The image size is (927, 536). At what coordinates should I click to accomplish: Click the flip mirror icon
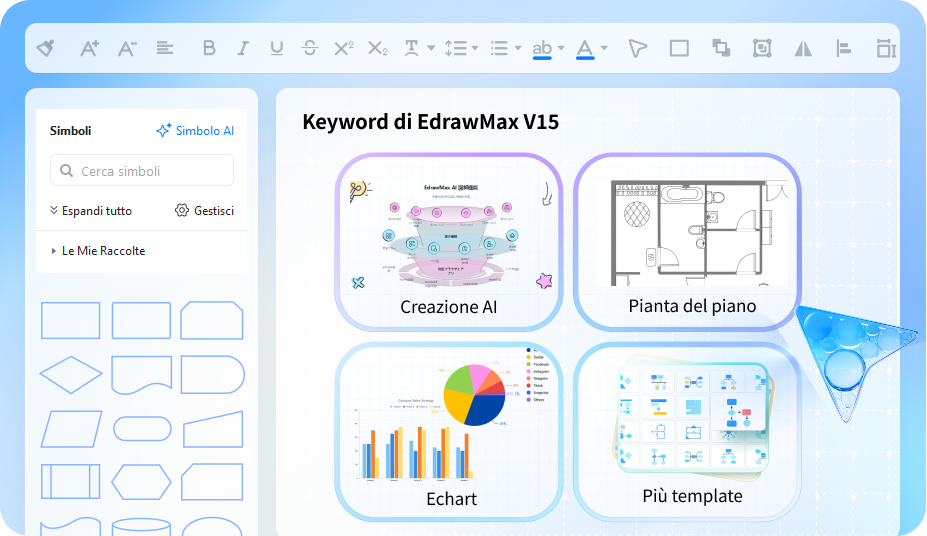[803, 48]
